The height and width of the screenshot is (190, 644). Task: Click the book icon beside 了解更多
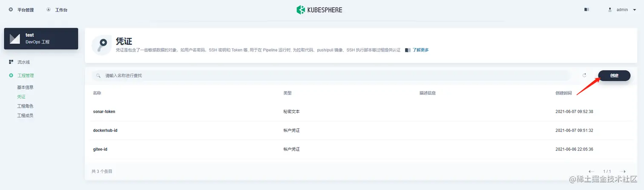coord(408,50)
